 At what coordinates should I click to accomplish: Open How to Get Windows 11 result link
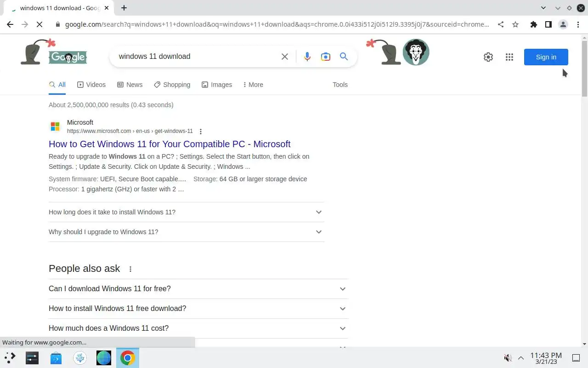pos(170,144)
